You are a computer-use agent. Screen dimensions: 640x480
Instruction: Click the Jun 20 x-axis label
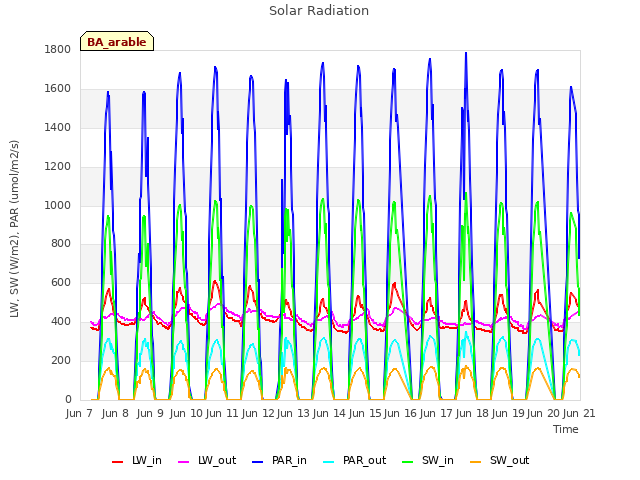point(543,413)
